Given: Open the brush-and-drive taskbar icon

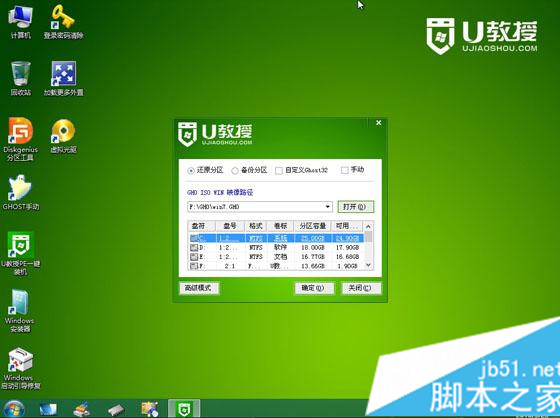Looking at the screenshot, I should click(82, 409).
